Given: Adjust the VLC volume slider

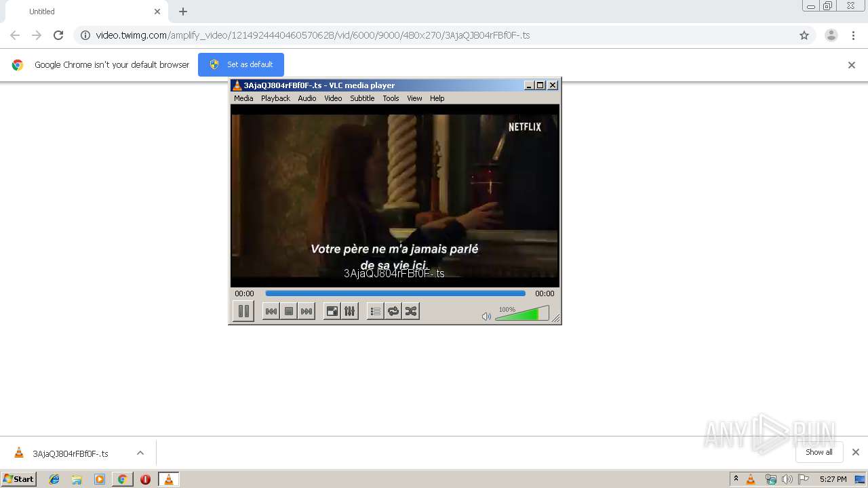Looking at the screenshot, I should pyautogui.click(x=522, y=313).
